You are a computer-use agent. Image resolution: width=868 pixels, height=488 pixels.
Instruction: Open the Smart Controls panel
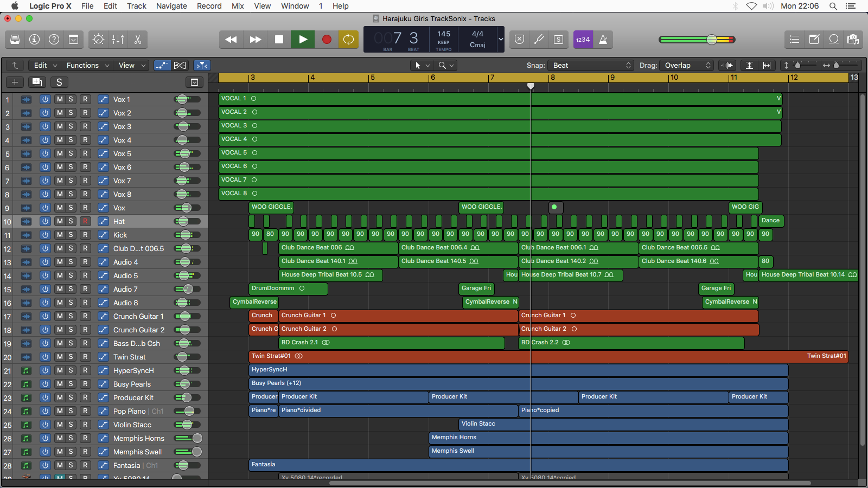[x=98, y=40]
